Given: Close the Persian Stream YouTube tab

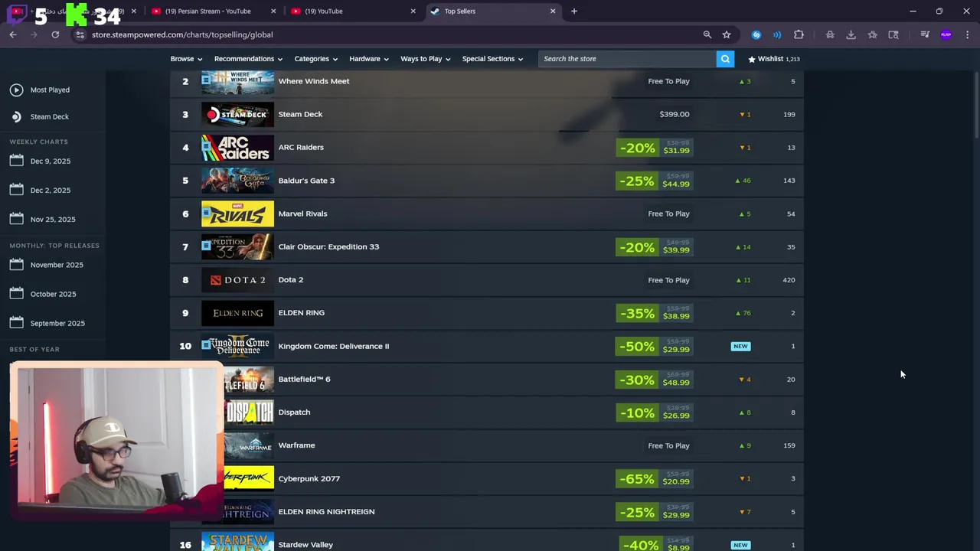Looking at the screenshot, I should pyautogui.click(x=273, y=11).
